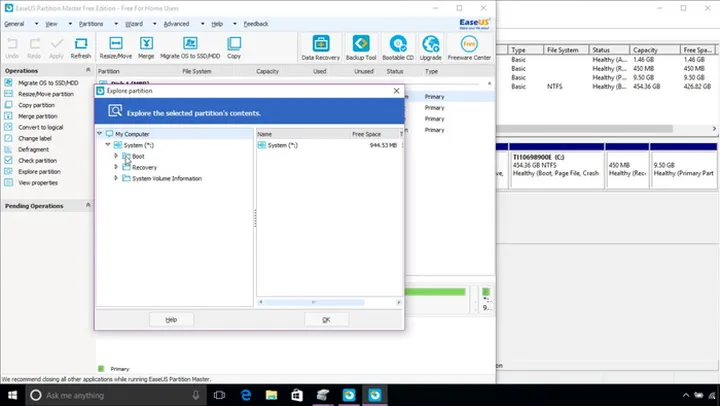Screen dimensions: 720x406
Task: Choose Change label operation
Action: click(34, 138)
